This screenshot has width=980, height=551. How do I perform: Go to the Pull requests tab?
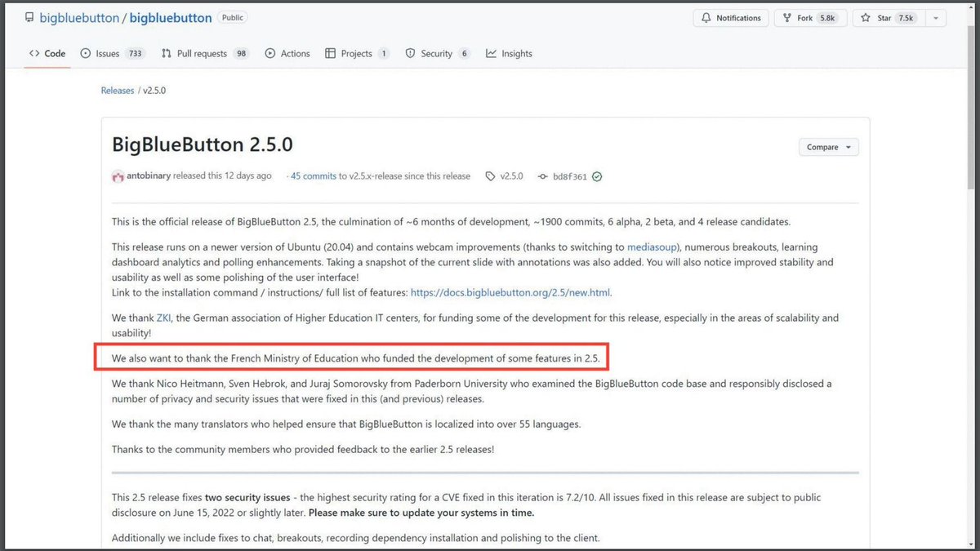point(205,54)
